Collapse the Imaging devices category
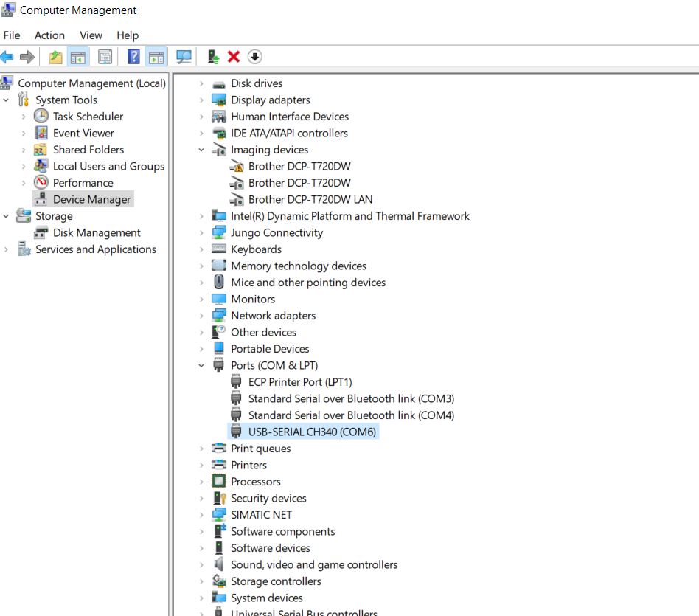The width and height of the screenshot is (699, 616). (x=201, y=150)
